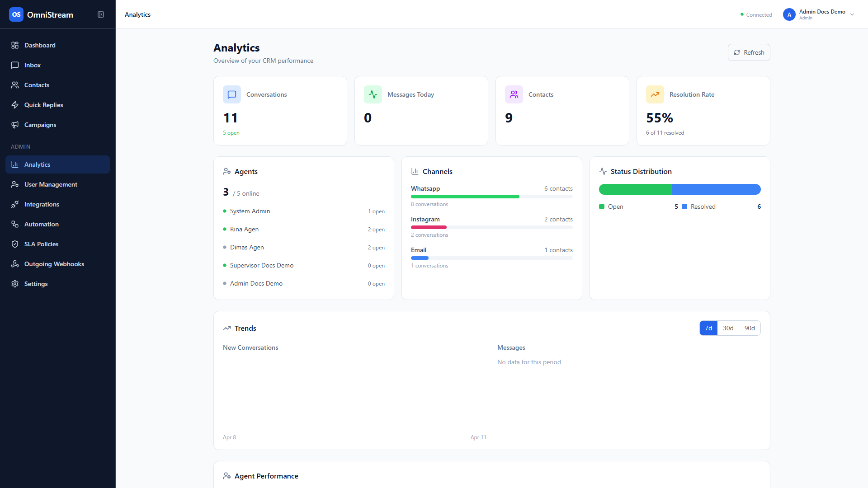Click the Connected status indicator

click(756, 14)
